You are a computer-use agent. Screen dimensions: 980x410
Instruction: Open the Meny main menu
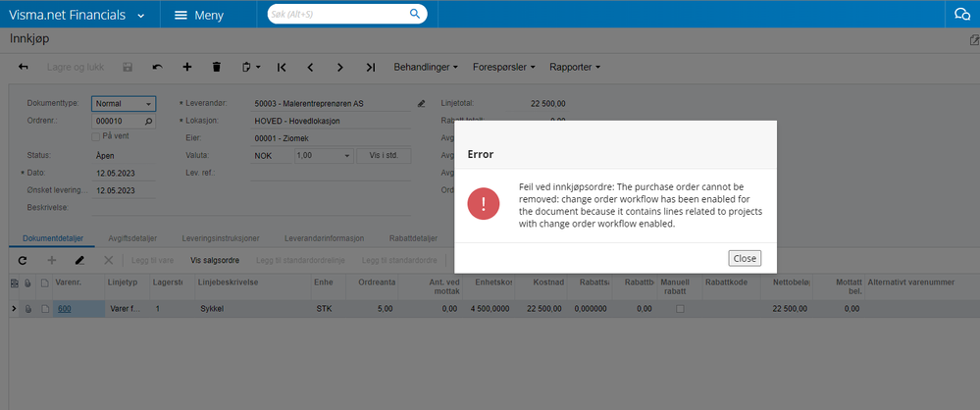pos(199,15)
